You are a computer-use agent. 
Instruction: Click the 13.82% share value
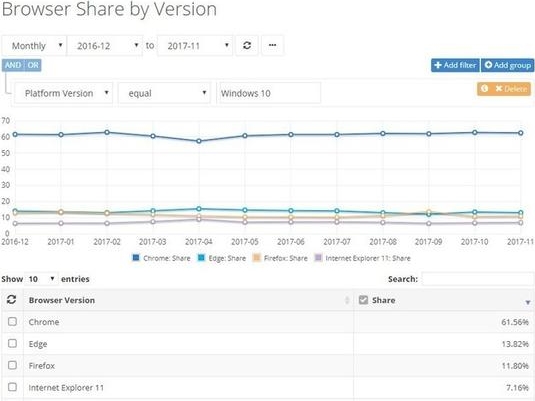515,344
